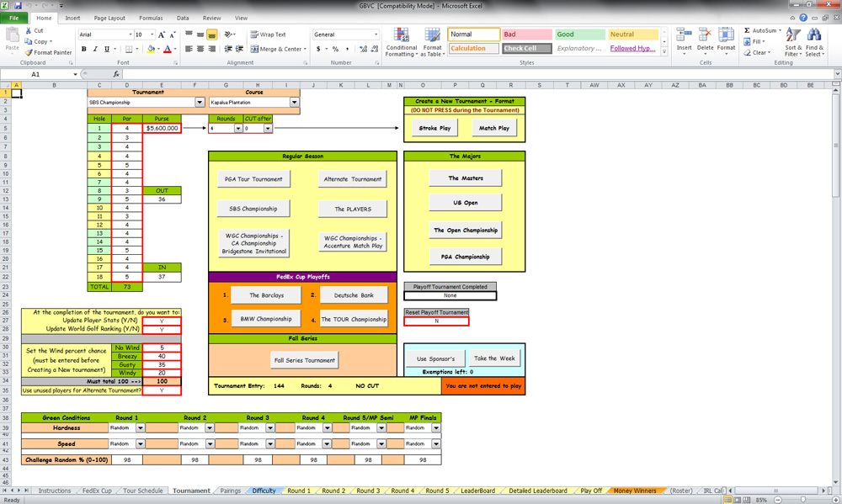
Task: Click the Merge & Center icon
Action: click(x=255, y=49)
